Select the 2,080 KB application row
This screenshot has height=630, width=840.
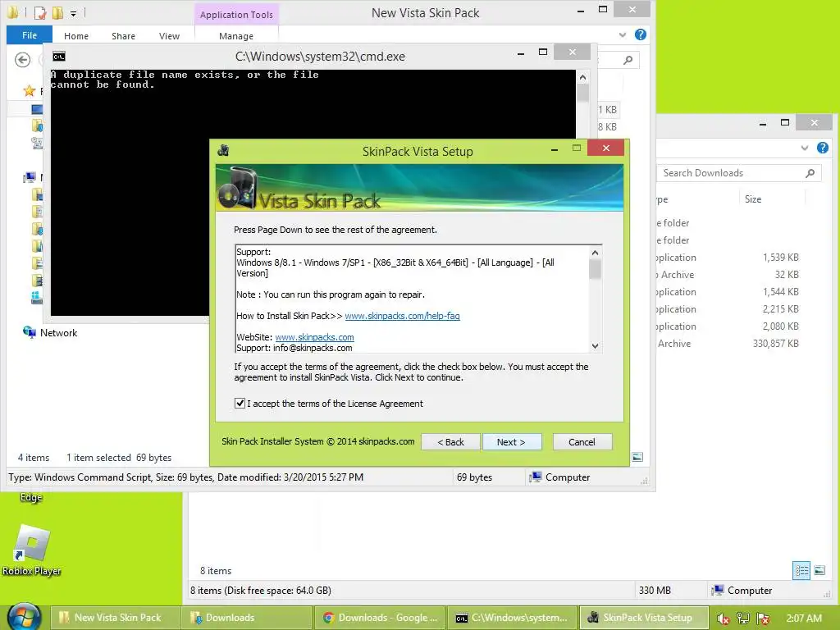click(x=728, y=326)
